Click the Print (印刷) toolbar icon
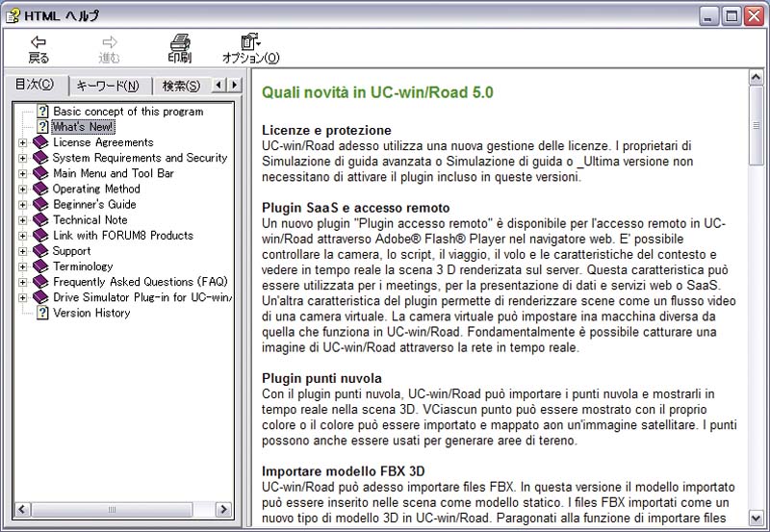This screenshot has width=770, height=532. (x=180, y=42)
